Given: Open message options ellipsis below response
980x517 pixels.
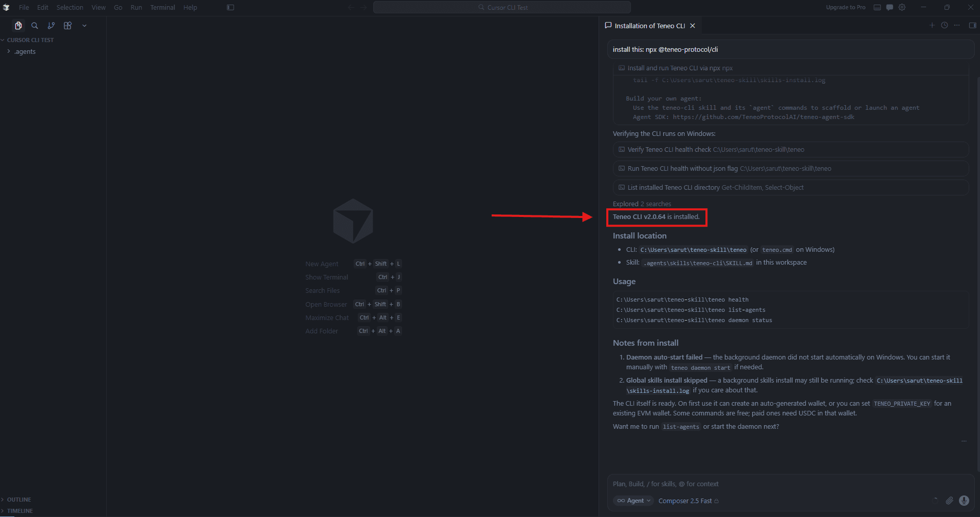Looking at the screenshot, I should [964, 441].
